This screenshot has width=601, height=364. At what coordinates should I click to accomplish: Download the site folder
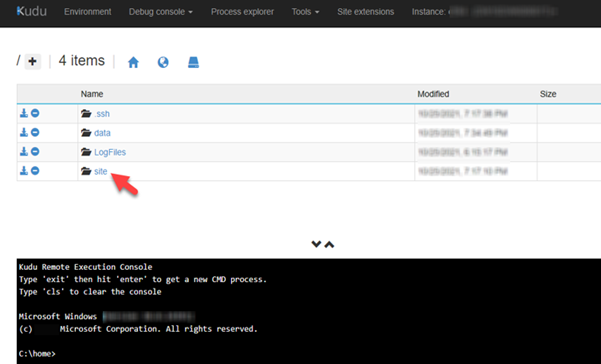coord(24,171)
